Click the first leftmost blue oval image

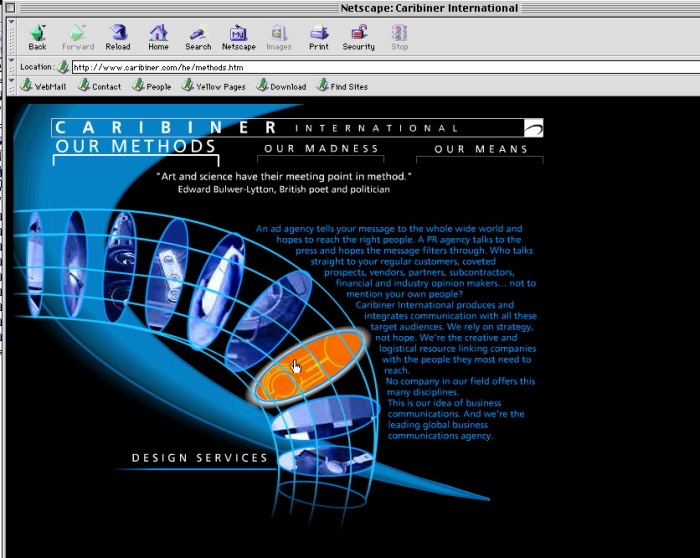point(35,263)
